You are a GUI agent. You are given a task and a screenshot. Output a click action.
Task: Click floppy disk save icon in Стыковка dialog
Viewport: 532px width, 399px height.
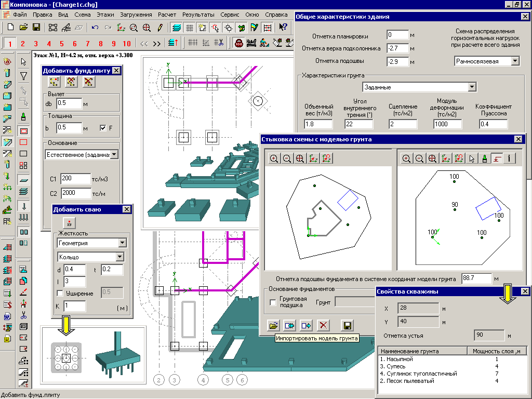pyautogui.click(x=347, y=325)
